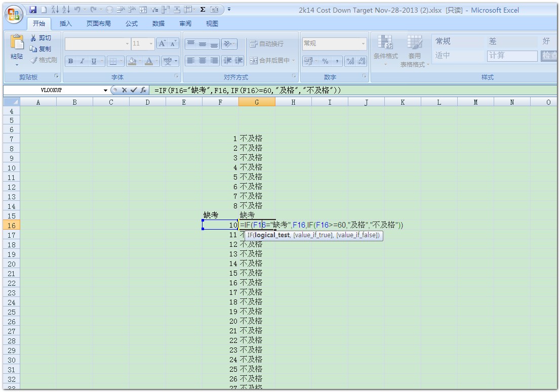
Task: Open the Customize Quick Access Toolbar arrow
Action: (229, 10)
